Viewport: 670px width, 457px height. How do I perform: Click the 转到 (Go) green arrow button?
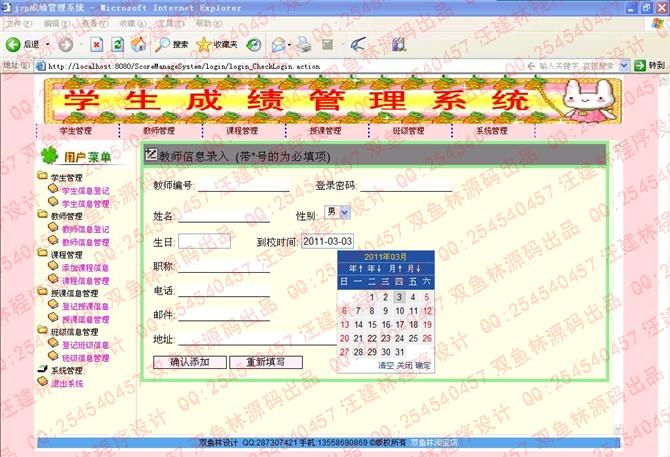pos(640,66)
